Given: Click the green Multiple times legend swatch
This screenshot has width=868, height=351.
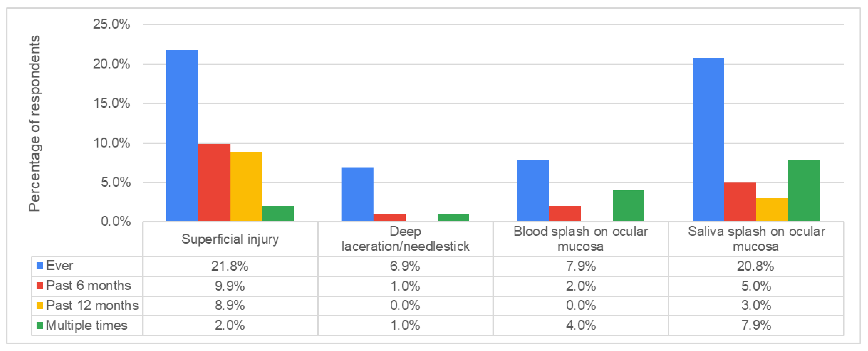Looking at the screenshot, I should 39,325.
